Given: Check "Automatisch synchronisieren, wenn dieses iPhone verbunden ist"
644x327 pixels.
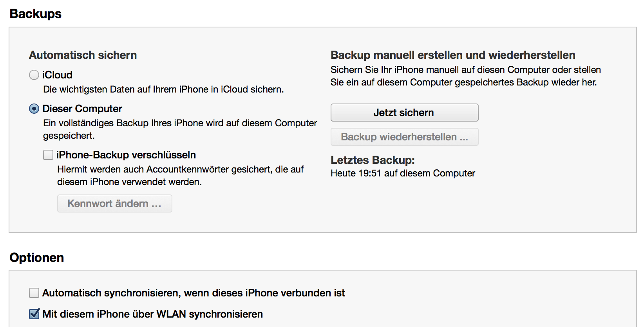Looking at the screenshot, I should click(x=34, y=292).
